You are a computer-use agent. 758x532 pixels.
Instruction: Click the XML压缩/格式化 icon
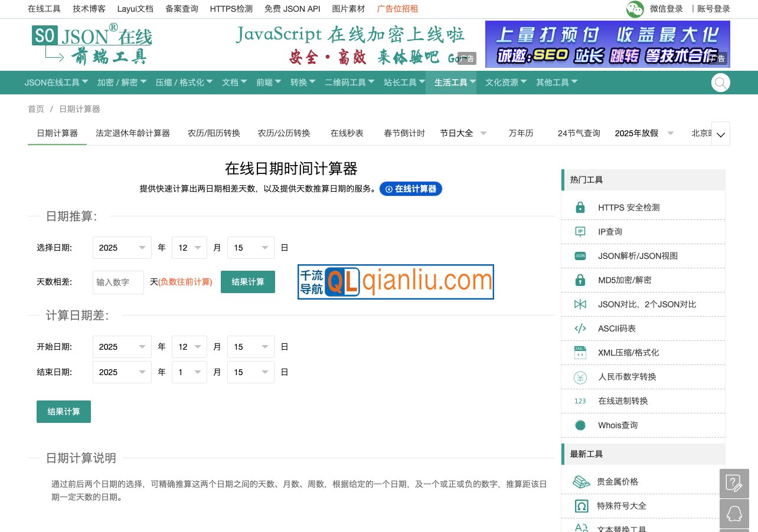tap(580, 352)
